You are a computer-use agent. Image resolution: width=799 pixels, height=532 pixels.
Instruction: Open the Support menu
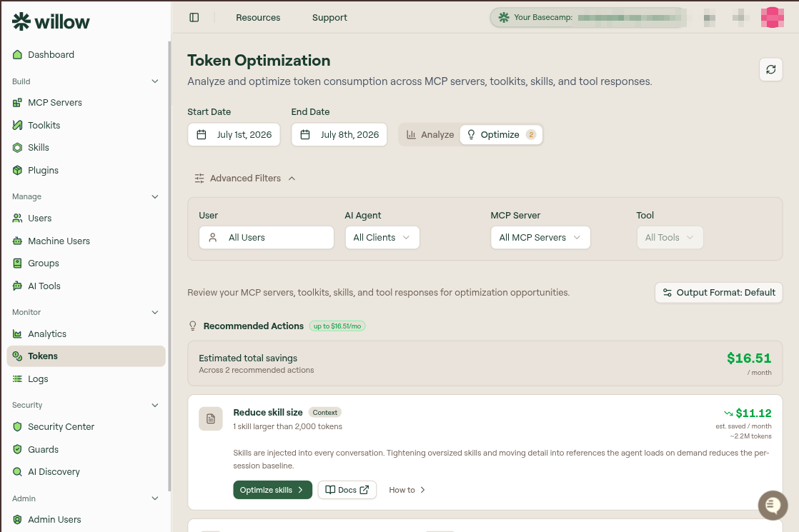click(329, 17)
